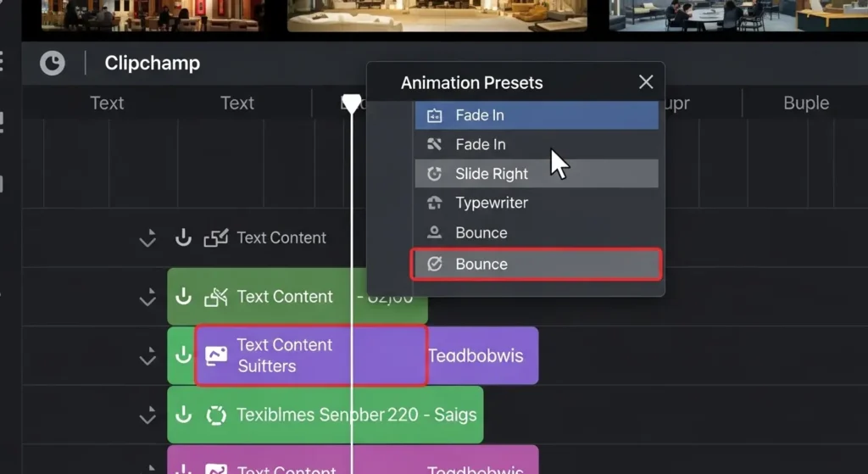Image resolution: width=868 pixels, height=474 pixels.
Task: Click the Clipchamp logo icon
Action: pyautogui.click(x=53, y=64)
